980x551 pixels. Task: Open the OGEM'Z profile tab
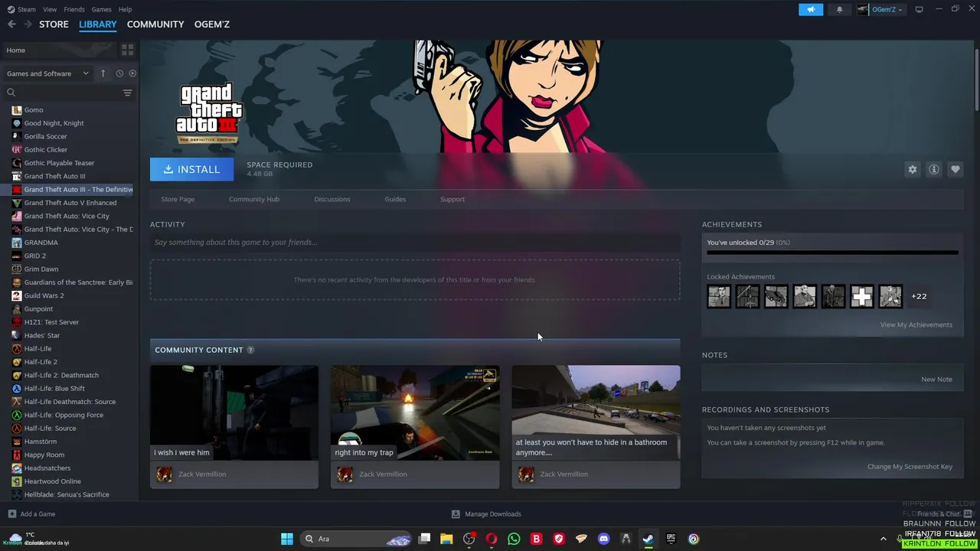click(x=212, y=24)
